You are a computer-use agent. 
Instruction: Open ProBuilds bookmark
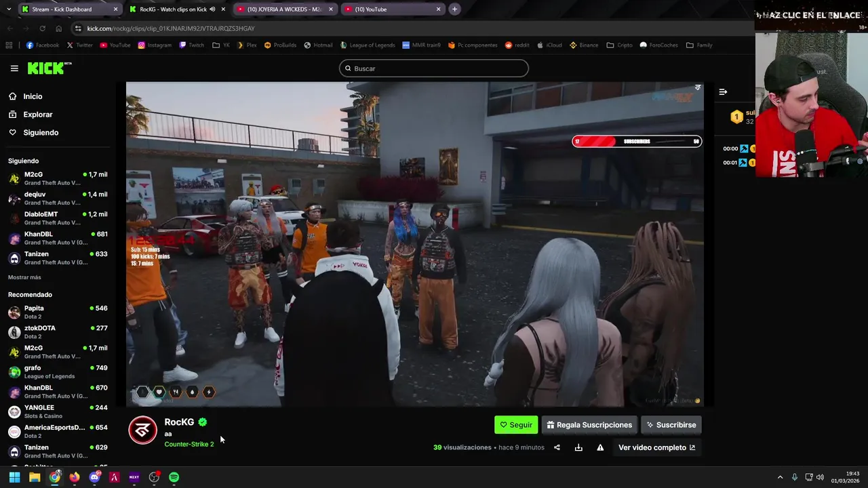[x=280, y=45]
